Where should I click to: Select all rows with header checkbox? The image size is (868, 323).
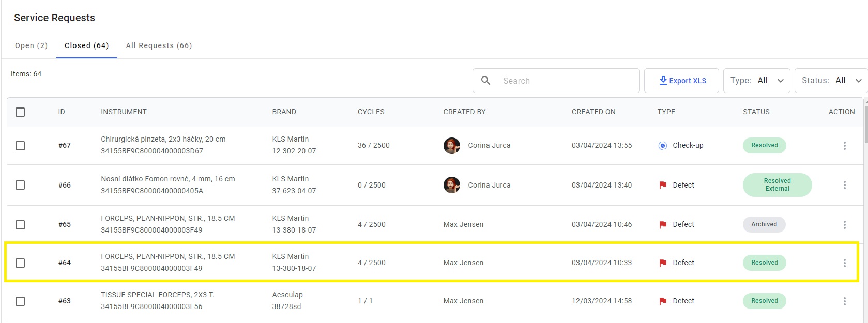pos(20,112)
